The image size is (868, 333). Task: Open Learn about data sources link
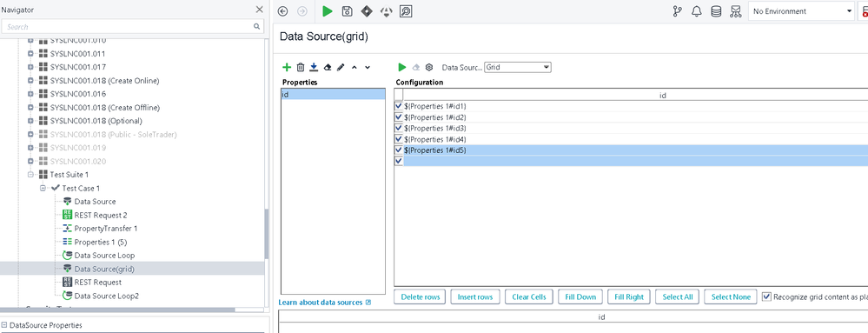(324, 303)
